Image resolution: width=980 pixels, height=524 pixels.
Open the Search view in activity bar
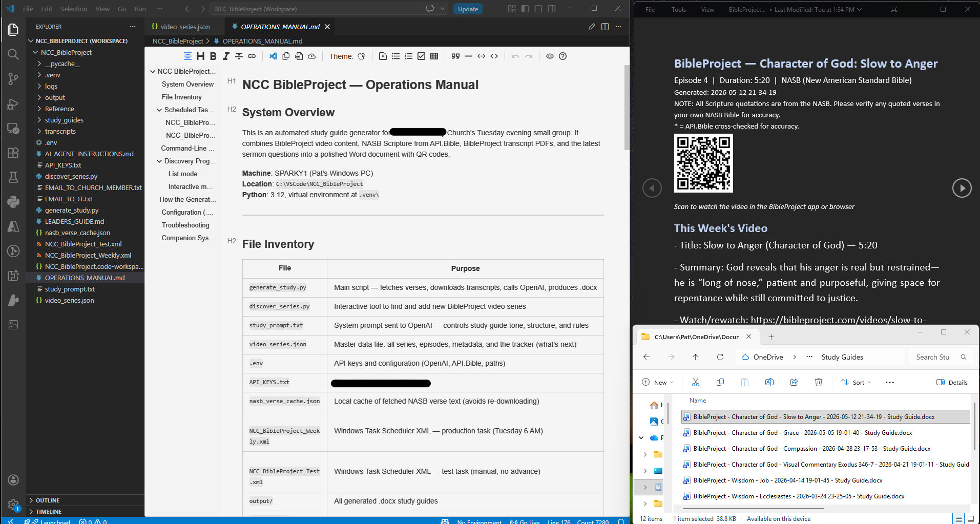(13, 54)
